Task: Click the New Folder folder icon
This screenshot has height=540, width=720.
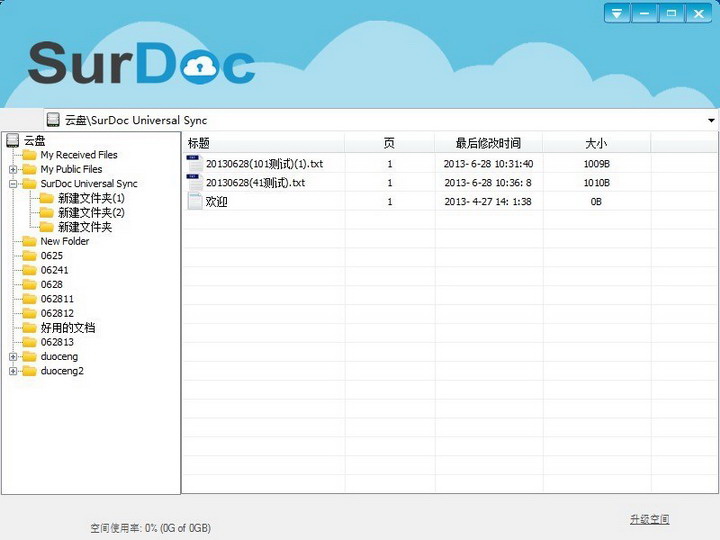Action: click(29, 241)
